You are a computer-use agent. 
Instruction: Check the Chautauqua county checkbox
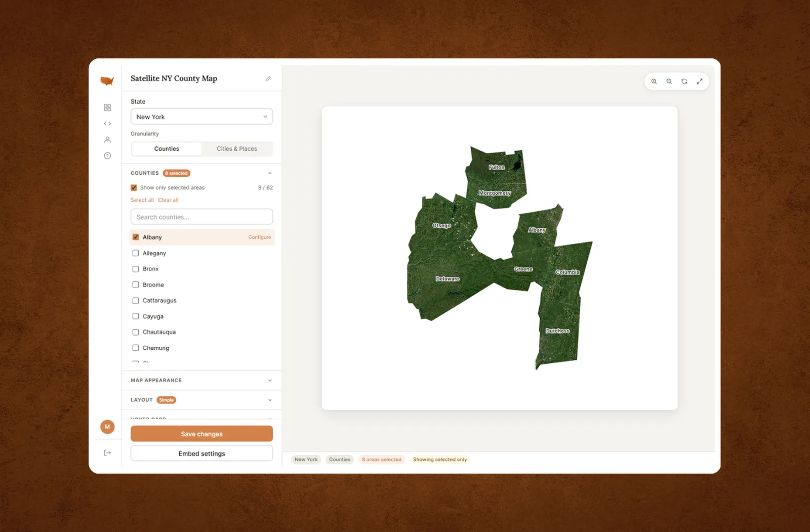click(136, 332)
